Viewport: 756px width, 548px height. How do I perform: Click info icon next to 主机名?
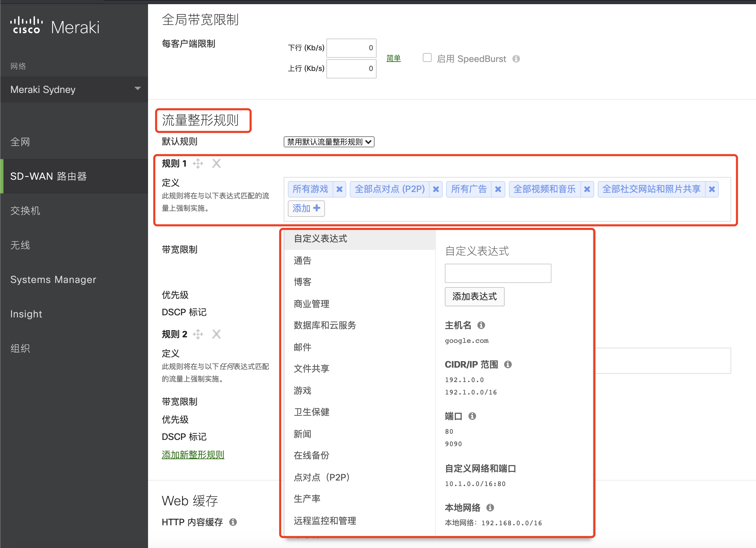pyautogui.click(x=481, y=325)
